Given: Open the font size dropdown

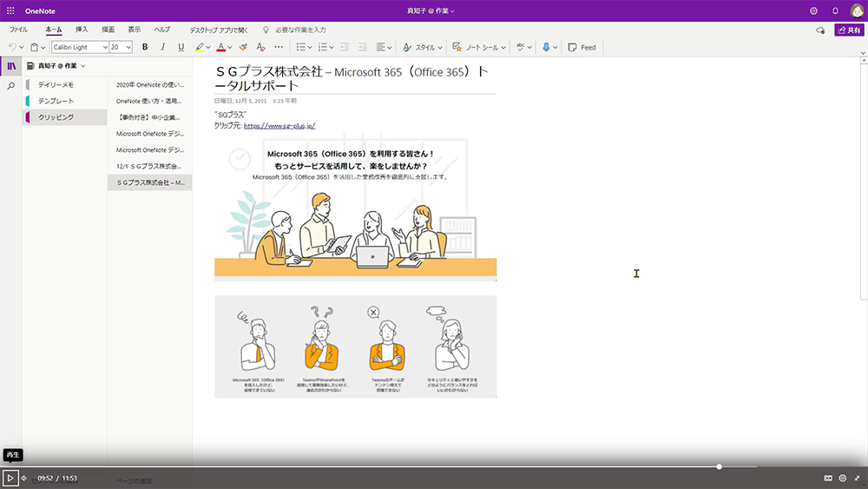Looking at the screenshot, I should [128, 47].
